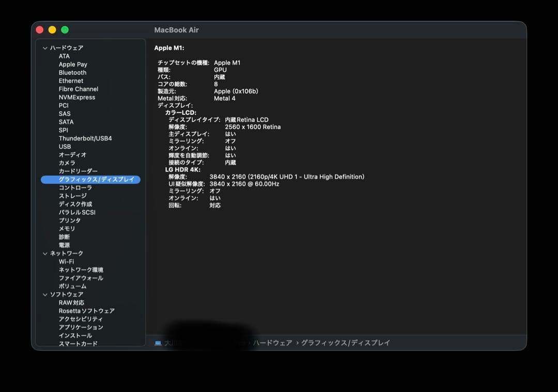558x392 pixels.
Task: Select スマートカード in the sidebar
Action: click(78, 343)
